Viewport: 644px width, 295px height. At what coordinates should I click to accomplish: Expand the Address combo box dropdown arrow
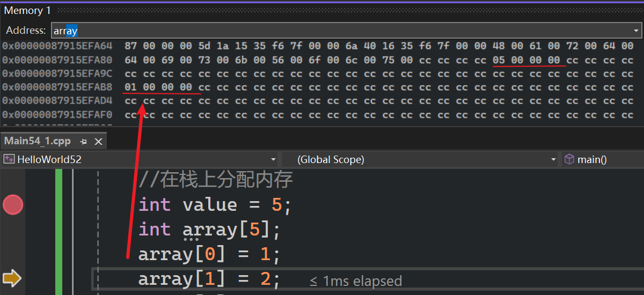636,31
